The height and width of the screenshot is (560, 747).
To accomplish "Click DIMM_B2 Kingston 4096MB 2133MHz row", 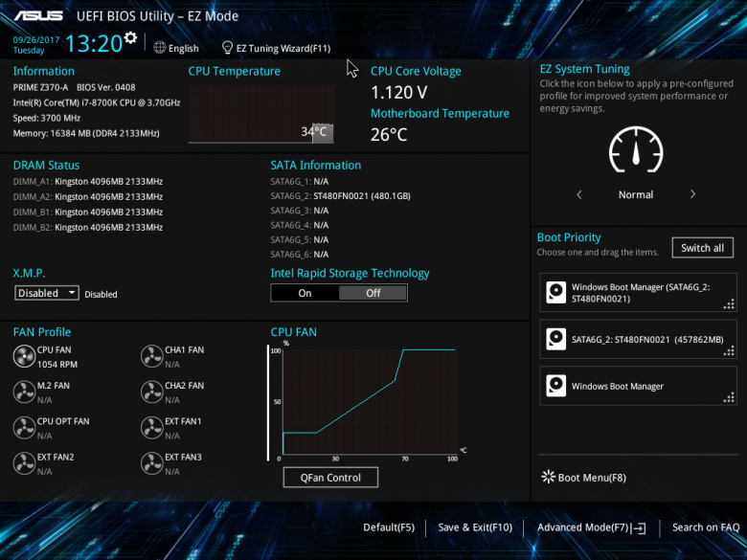I will pyautogui.click(x=88, y=227).
